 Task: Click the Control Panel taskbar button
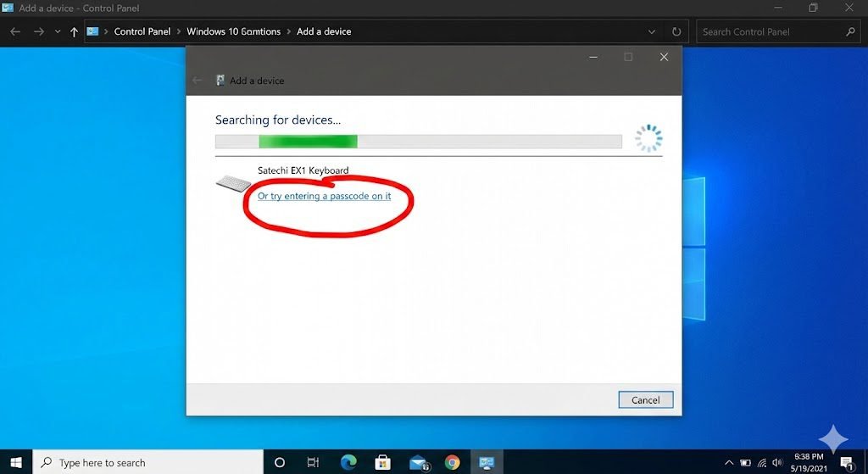coord(487,462)
